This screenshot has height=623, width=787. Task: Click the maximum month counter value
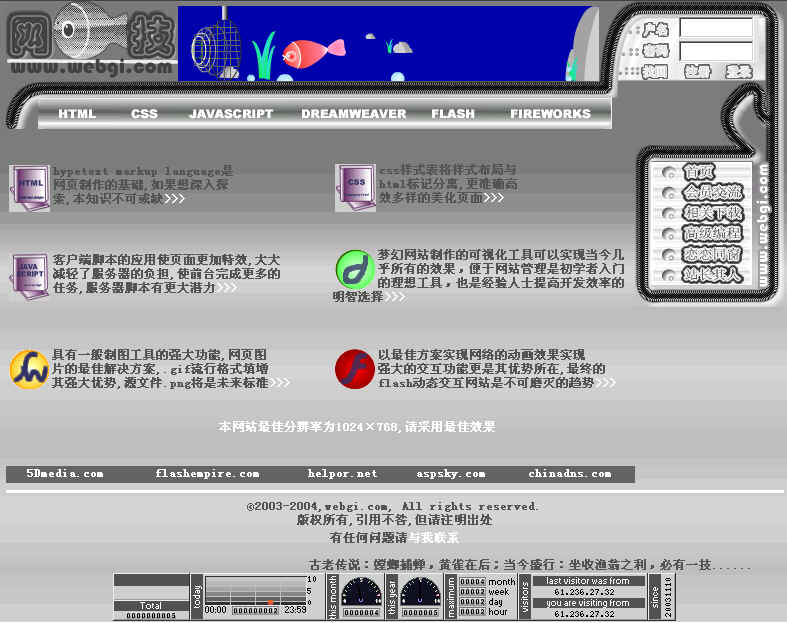[x=472, y=582]
